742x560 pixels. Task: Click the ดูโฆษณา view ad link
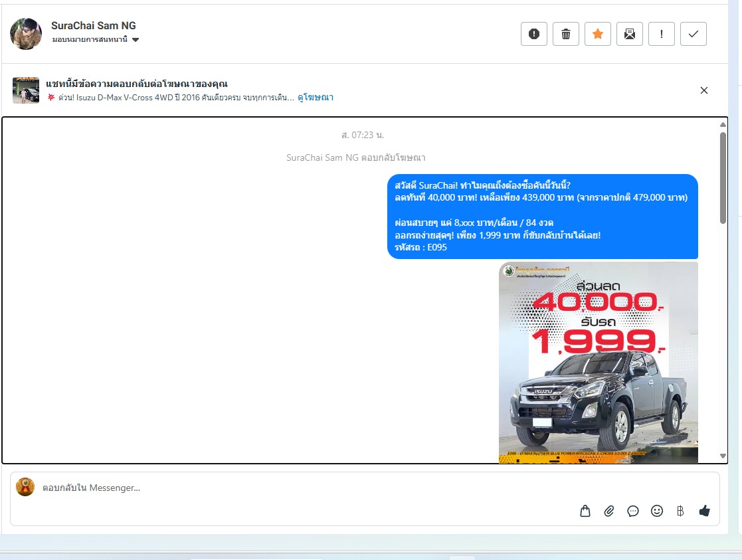pyautogui.click(x=316, y=98)
